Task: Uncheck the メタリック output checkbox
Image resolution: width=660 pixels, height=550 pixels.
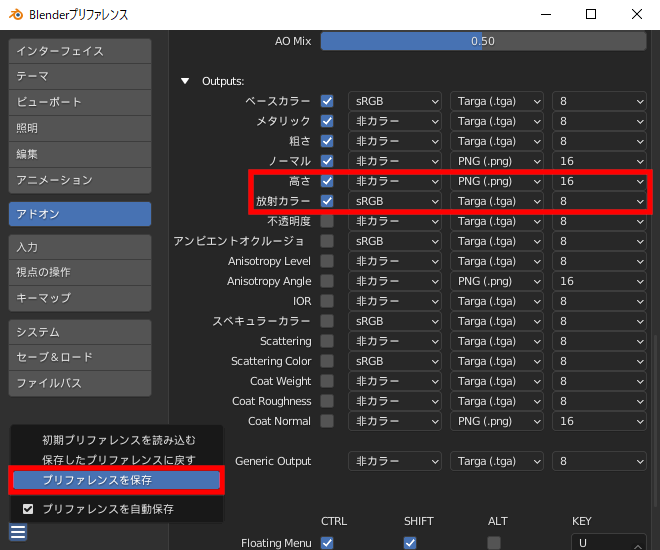Action: click(x=327, y=121)
